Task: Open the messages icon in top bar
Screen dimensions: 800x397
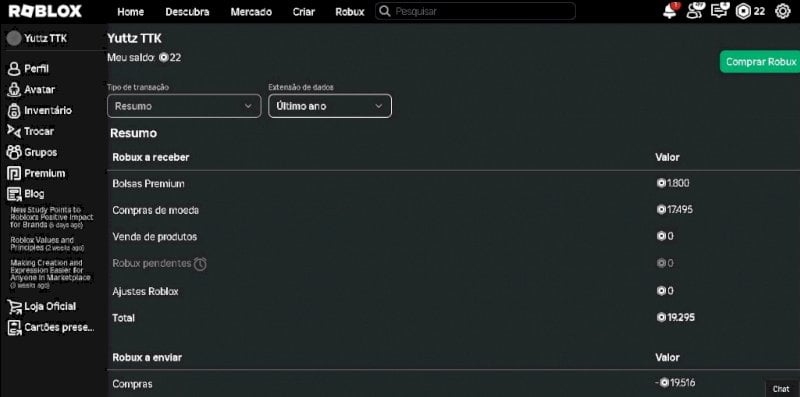Action: pyautogui.click(x=719, y=11)
